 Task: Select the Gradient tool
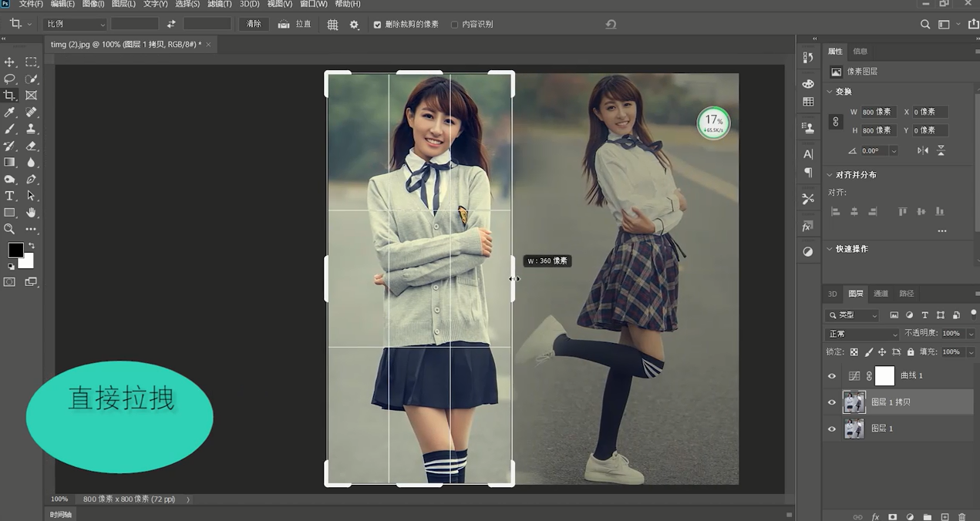(x=9, y=163)
